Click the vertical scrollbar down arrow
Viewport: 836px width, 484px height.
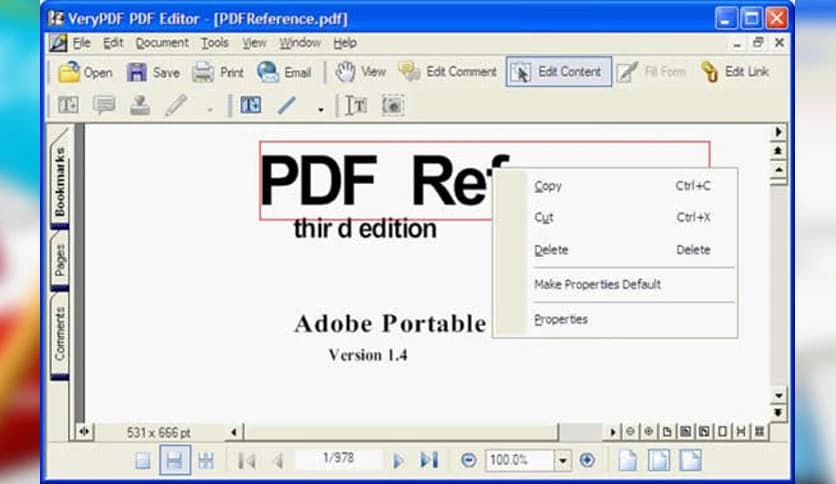click(x=778, y=396)
